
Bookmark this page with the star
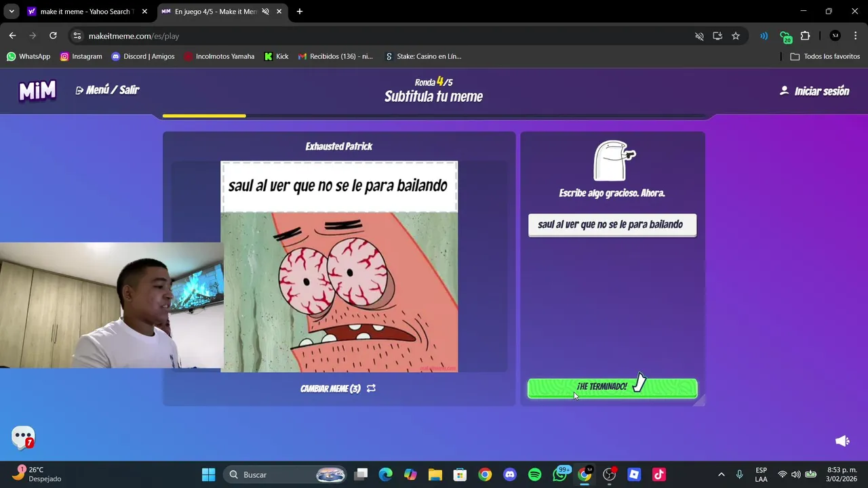click(736, 36)
